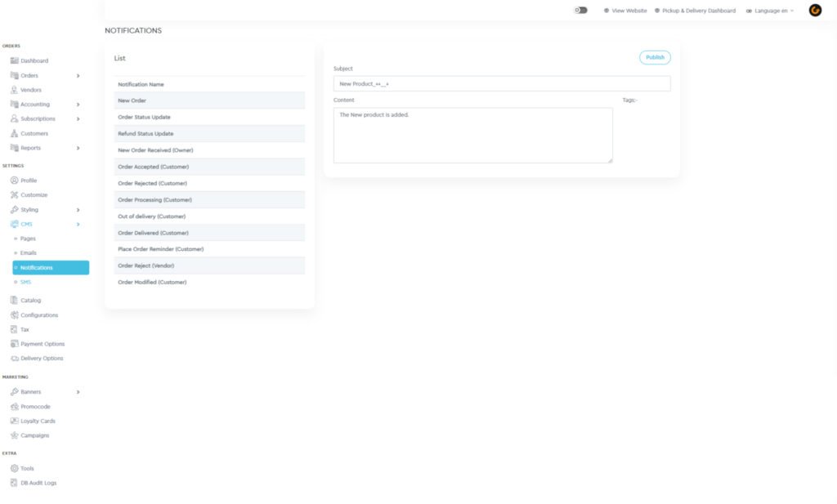Open the Catalog icon in sidebar
The height and width of the screenshot is (504, 837).
tap(14, 300)
